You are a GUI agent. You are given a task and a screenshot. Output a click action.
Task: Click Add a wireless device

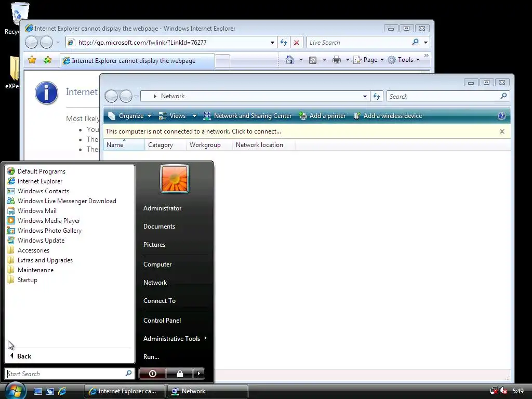[x=388, y=116]
